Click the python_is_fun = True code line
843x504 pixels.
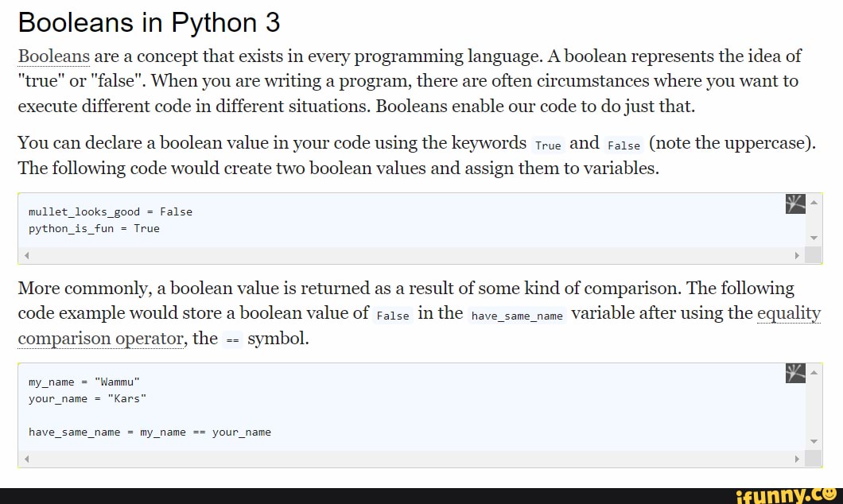click(x=94, y=229)
